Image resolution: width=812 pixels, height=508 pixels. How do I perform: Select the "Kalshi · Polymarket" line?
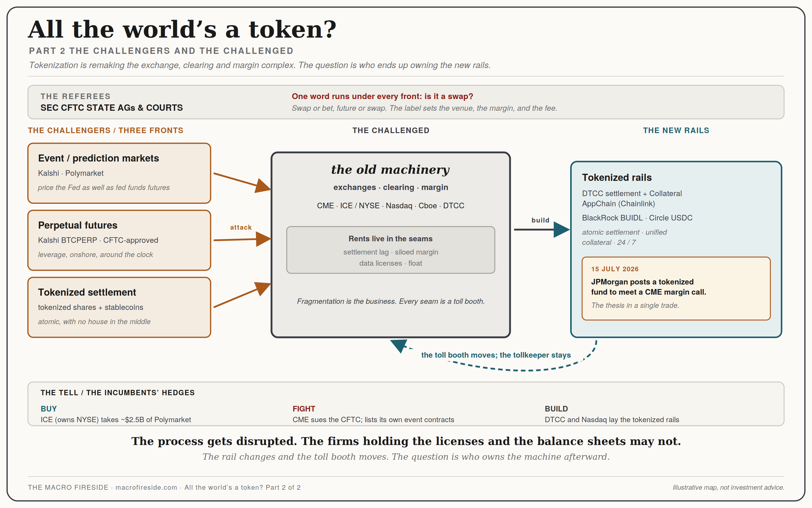click(71, 173)
